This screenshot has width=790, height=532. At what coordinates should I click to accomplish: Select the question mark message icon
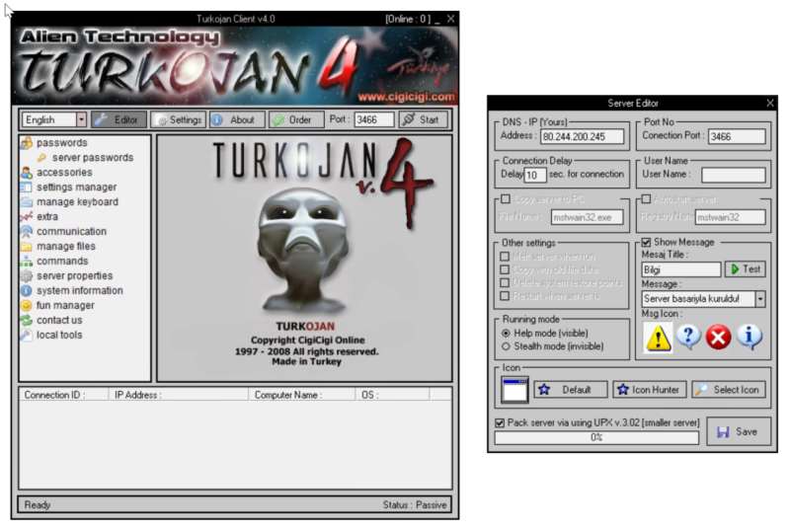coord(688,336)
